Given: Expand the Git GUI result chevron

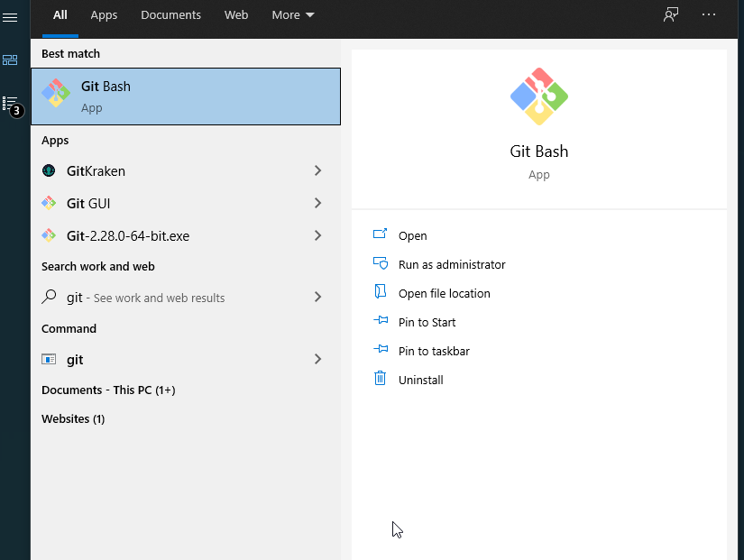Looking at the screenshot, I should (317, 203).
